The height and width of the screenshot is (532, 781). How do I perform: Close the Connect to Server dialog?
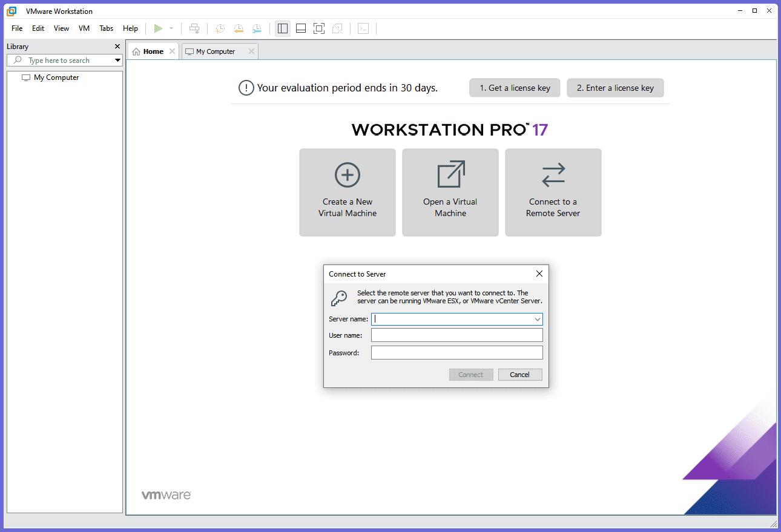coord(539,274)
